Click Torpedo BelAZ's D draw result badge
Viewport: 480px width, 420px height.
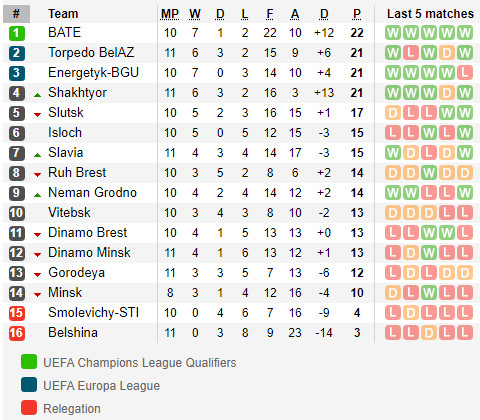coord(447,53)
